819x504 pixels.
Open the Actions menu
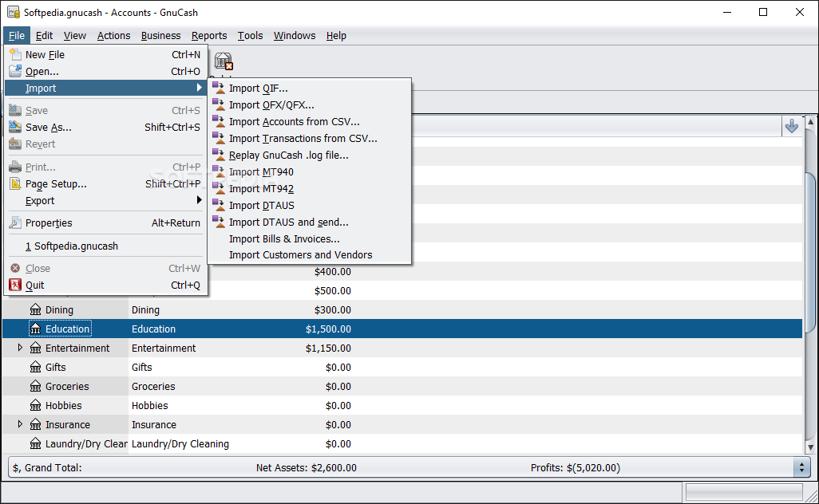click(113, 35)
